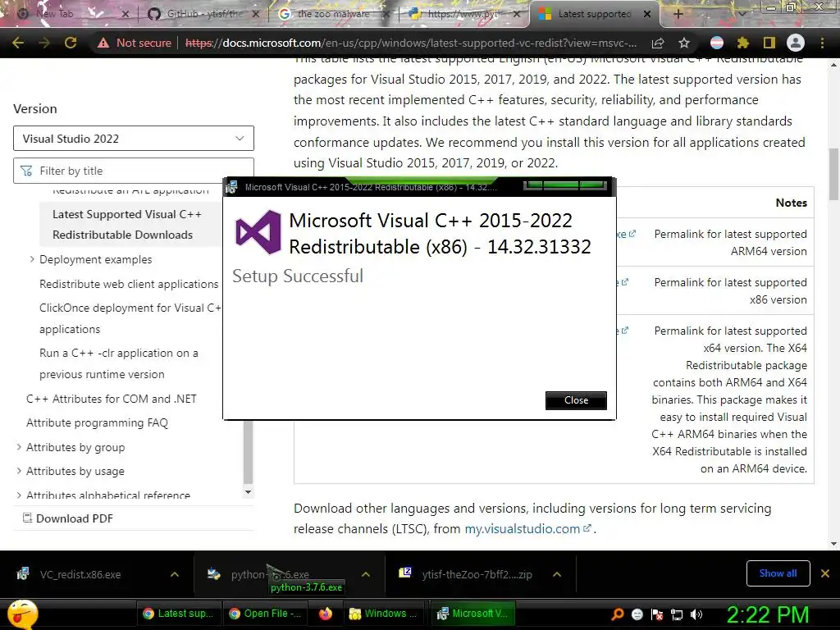Click sidebar scrollbar down arrow

pyautogui.click(x=248, y=492)
